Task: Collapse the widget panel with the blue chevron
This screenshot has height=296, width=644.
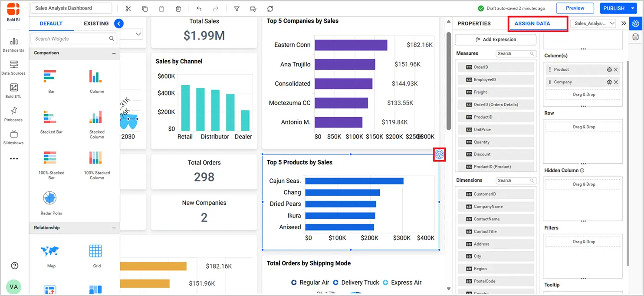Action: tap(119, 23)
